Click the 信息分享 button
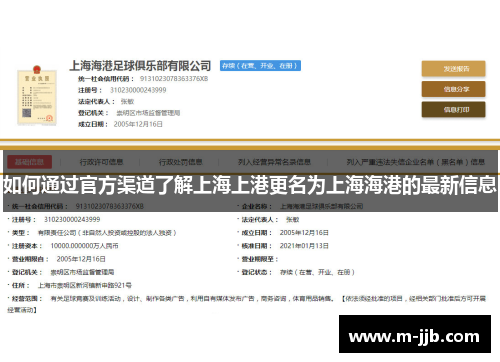The image size is (500, 362). pos(453,89)
